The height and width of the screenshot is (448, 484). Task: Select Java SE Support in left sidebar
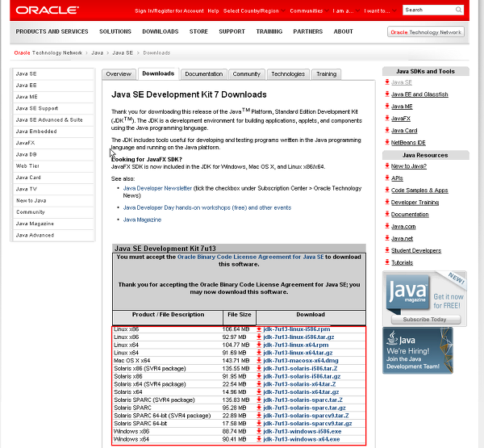[x=53, y=108]
